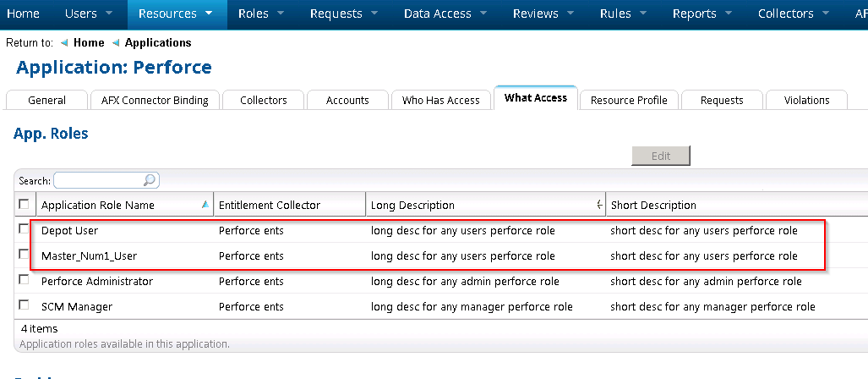Open the application's Requests tab

722,101
